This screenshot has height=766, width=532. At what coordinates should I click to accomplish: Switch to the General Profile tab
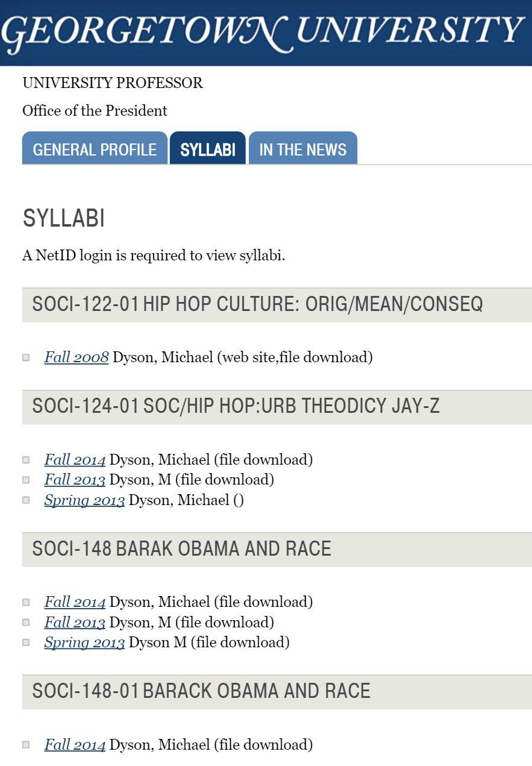pyautogui.click(x=95, y=148)
